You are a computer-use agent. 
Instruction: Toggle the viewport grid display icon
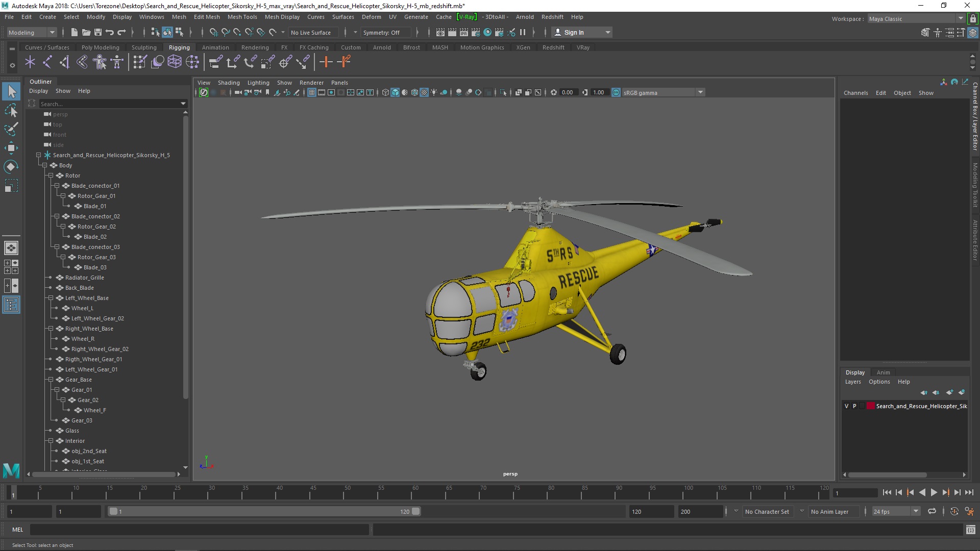311,92
